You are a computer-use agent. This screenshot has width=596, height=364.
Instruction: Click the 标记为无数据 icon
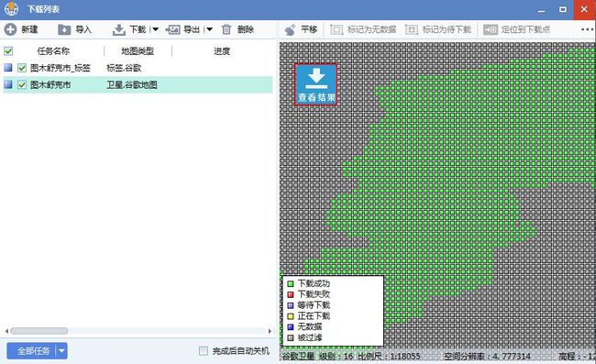[x=337, y=29]
